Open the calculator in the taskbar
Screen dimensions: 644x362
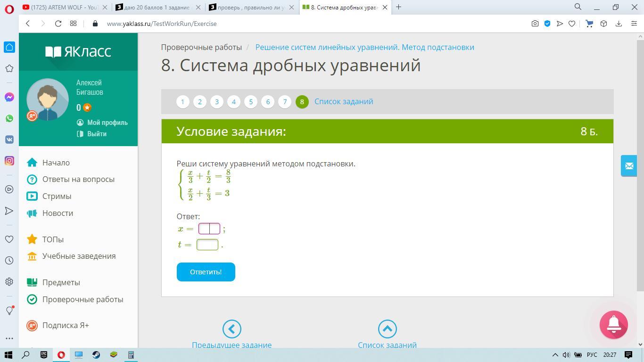[x=131, y=355]
